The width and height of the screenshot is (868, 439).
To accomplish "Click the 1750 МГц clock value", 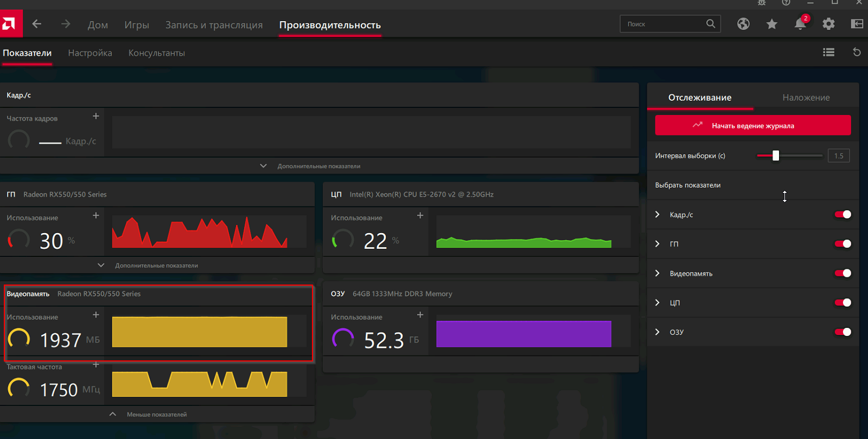I will (70, 390).
